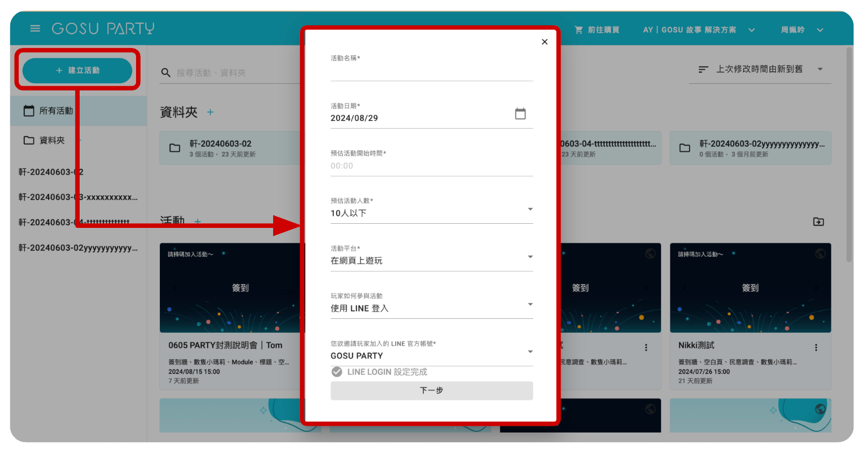
Task: Click the 活動名稱 input field
Action: (431, 72)
